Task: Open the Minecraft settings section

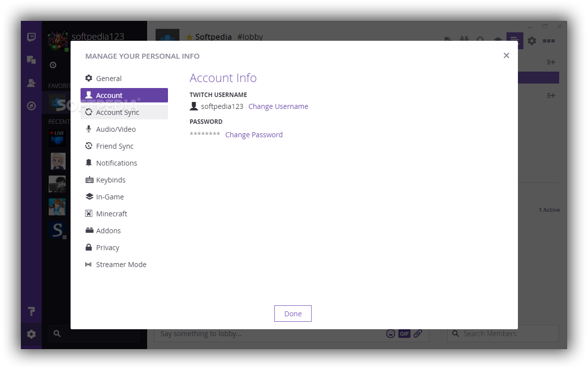Action: pyautogui.click(x=124, y=213)
